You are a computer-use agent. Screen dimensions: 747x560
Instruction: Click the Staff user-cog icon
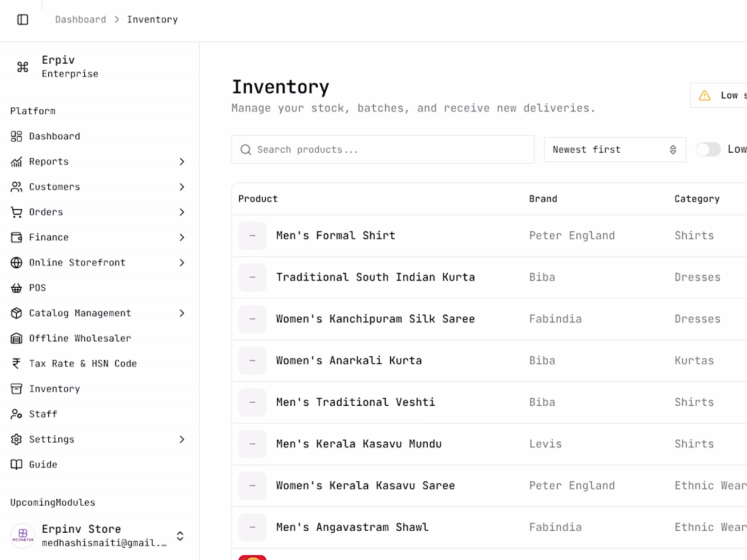[x=16, y=414]
